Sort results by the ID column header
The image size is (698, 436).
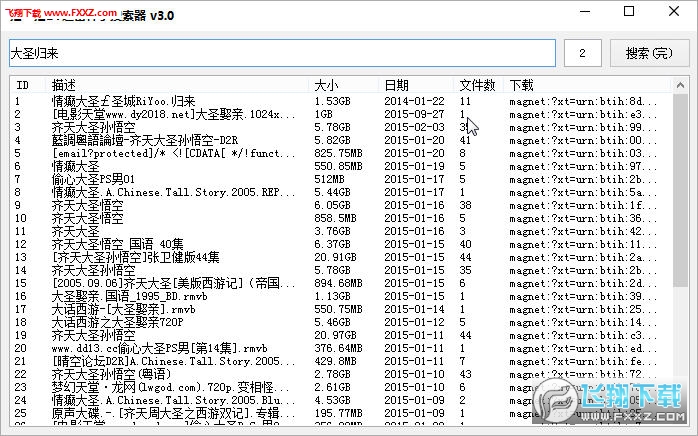click(24, 85)
